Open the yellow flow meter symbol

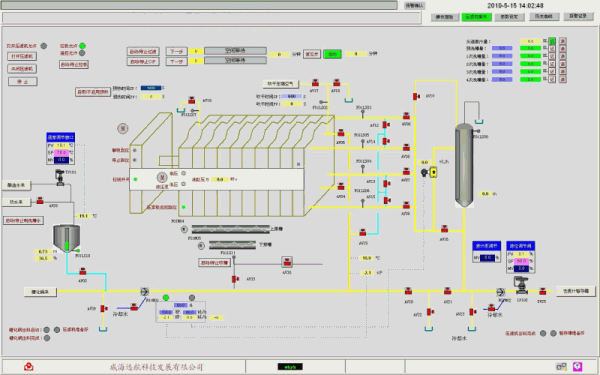pyautogui.click(x=433, y=173)
